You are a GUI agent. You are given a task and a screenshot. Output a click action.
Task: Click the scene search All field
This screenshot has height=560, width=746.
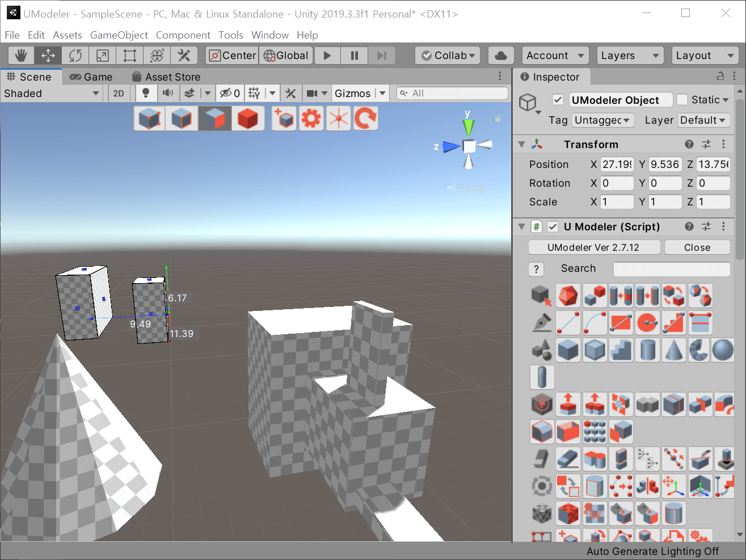(x=452, y=93)
